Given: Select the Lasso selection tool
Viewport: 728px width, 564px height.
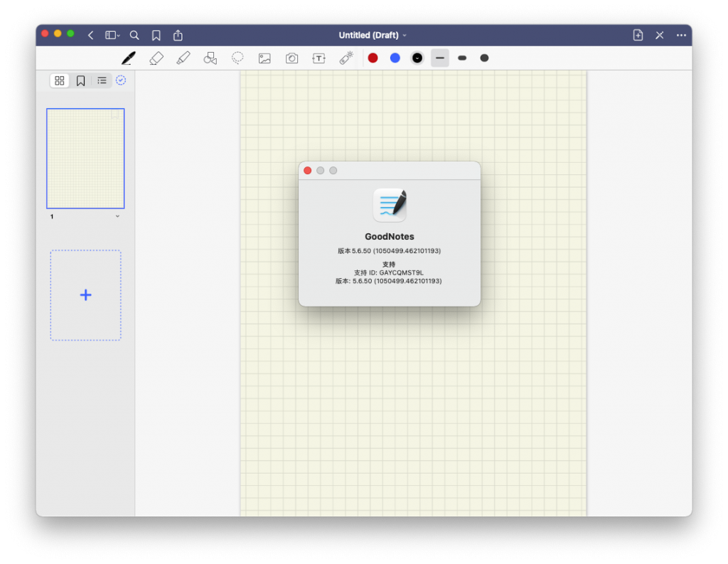Looking at the screenshot, I should (x=237, y=58).
